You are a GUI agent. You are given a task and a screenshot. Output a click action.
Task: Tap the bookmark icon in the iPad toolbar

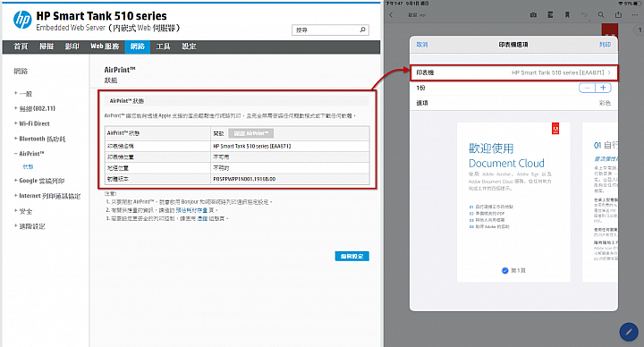click(x=567, y=15)
